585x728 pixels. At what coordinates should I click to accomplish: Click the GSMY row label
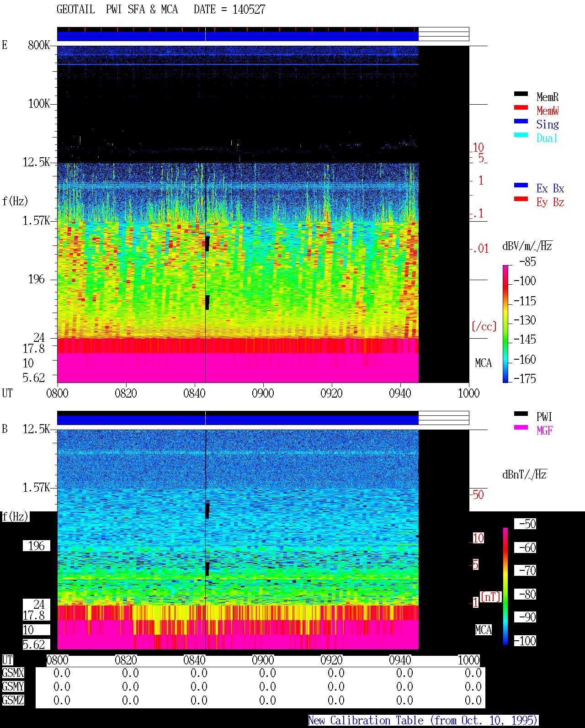point(13,686)
